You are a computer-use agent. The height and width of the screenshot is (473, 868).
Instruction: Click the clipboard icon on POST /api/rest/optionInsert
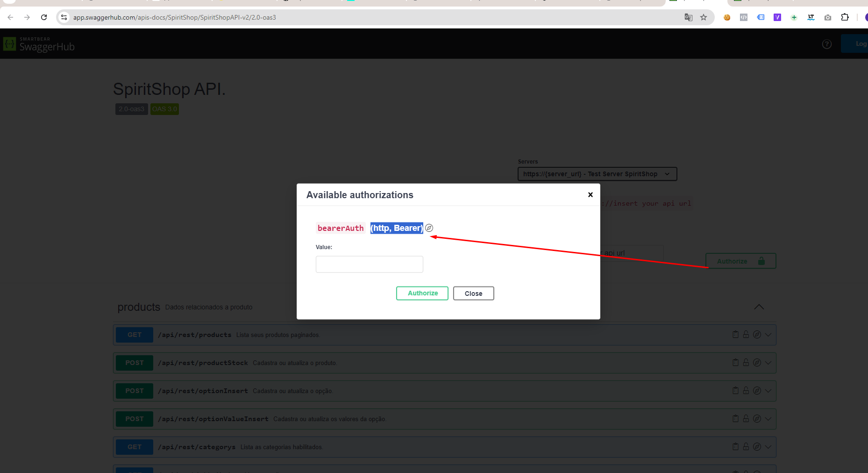click(735, 391)
